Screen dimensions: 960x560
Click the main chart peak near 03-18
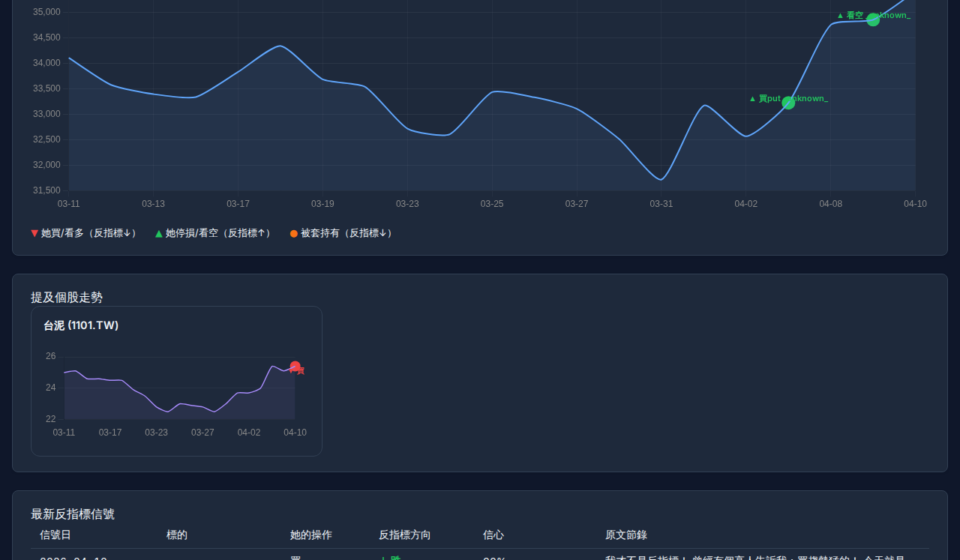[x=280, y=46]
